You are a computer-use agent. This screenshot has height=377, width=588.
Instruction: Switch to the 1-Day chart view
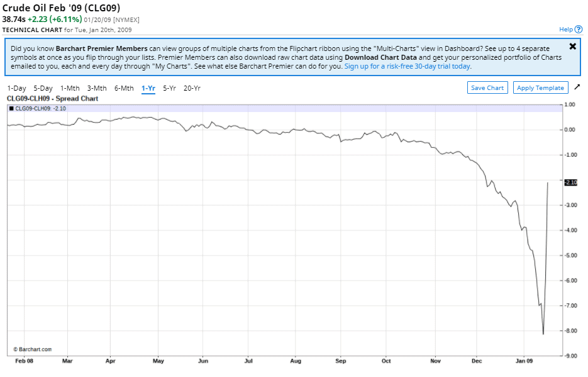(16, 88)
